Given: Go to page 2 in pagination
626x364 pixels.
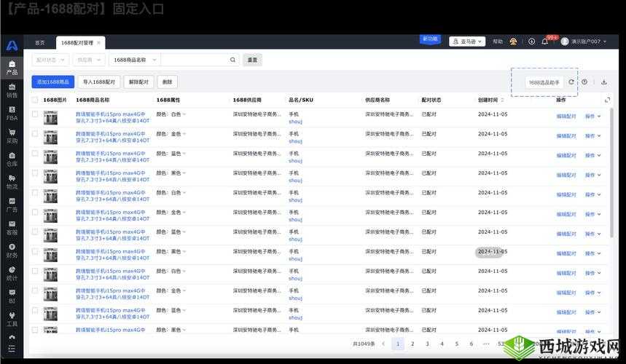Looking at the screenshot, I should [412, 344].
